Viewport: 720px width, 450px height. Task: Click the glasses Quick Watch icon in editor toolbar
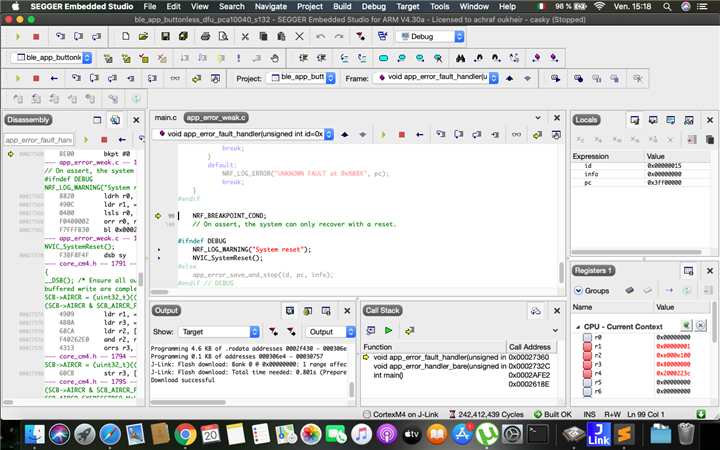[x=517, y=134]
